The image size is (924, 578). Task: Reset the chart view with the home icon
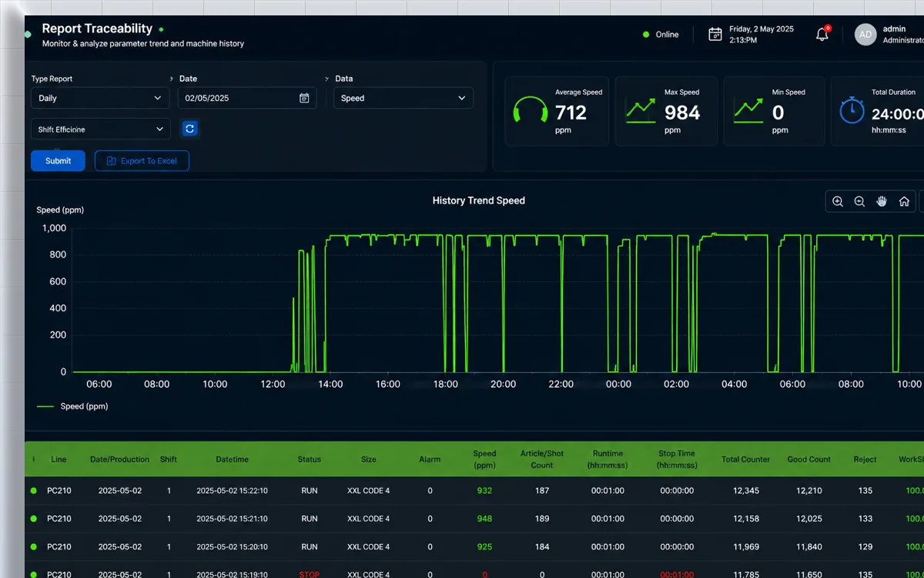905,201
